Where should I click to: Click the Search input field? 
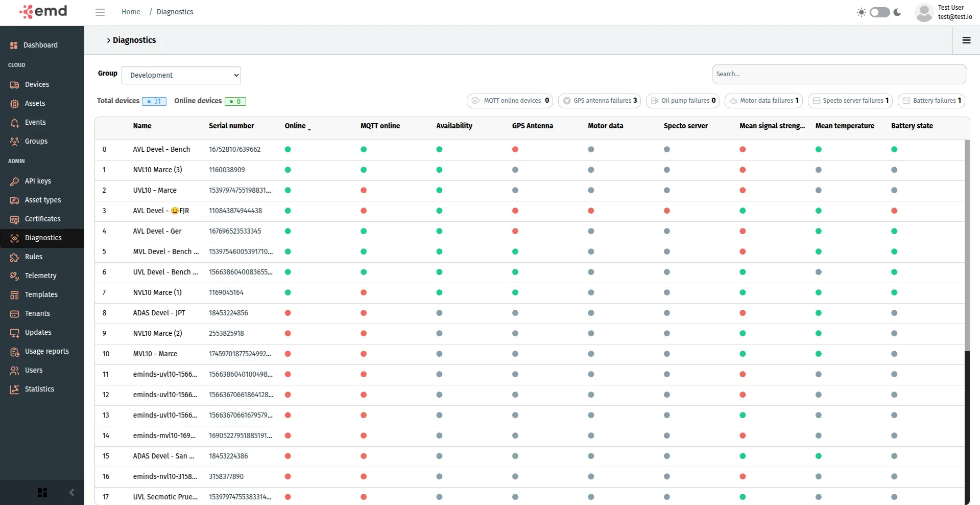(839, 74)
